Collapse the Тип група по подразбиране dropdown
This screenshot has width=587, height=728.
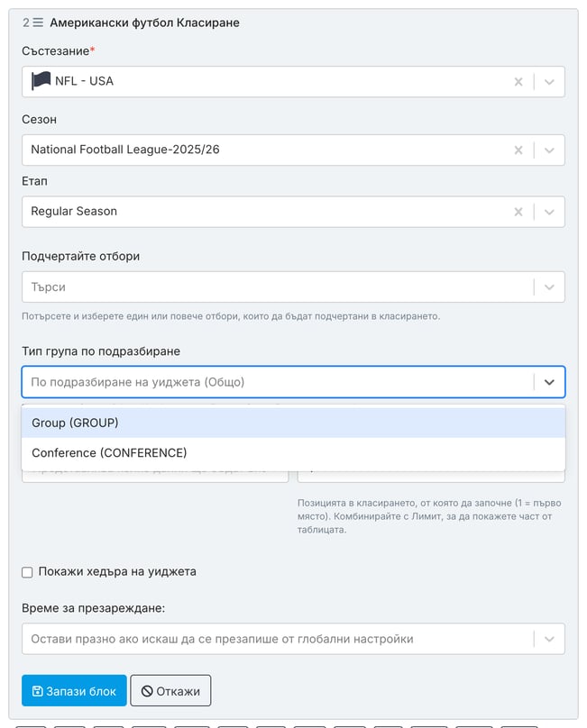coord(549,382)
